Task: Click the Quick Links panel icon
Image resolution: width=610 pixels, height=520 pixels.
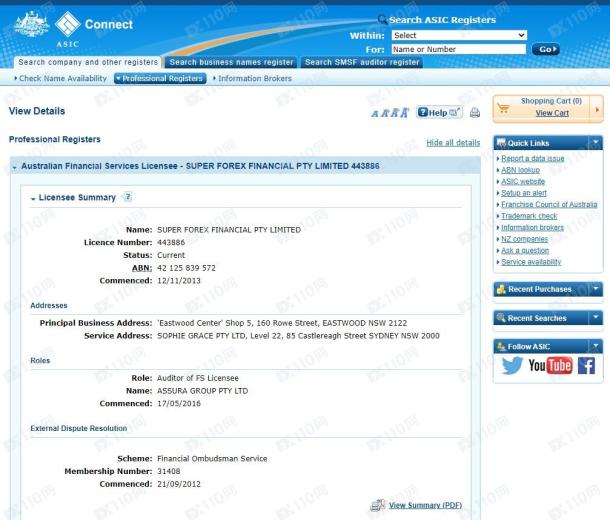Action: pyautogui.click(x=502, y=143)
